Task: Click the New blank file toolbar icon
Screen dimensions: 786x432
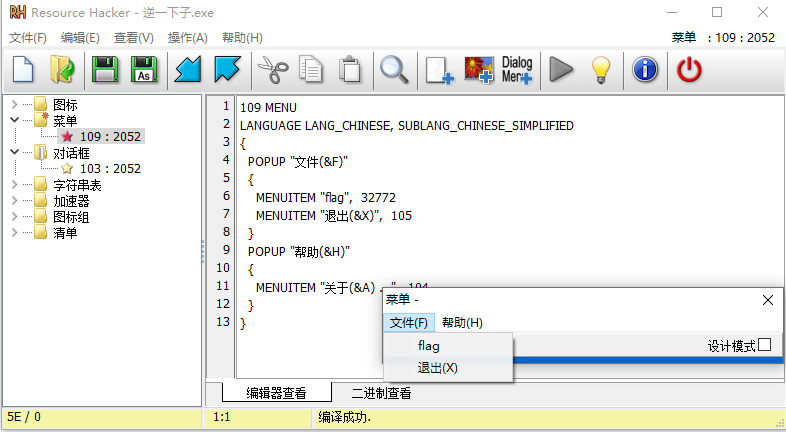Action: pos(23,69)
